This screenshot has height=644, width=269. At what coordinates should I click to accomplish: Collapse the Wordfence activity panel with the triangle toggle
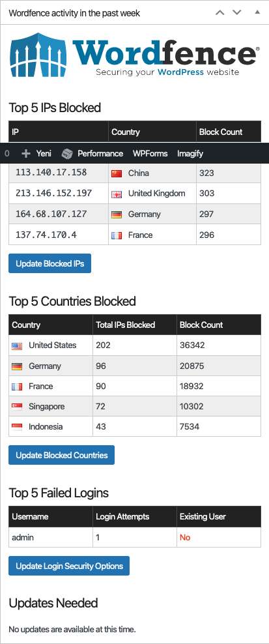(257, 12)
